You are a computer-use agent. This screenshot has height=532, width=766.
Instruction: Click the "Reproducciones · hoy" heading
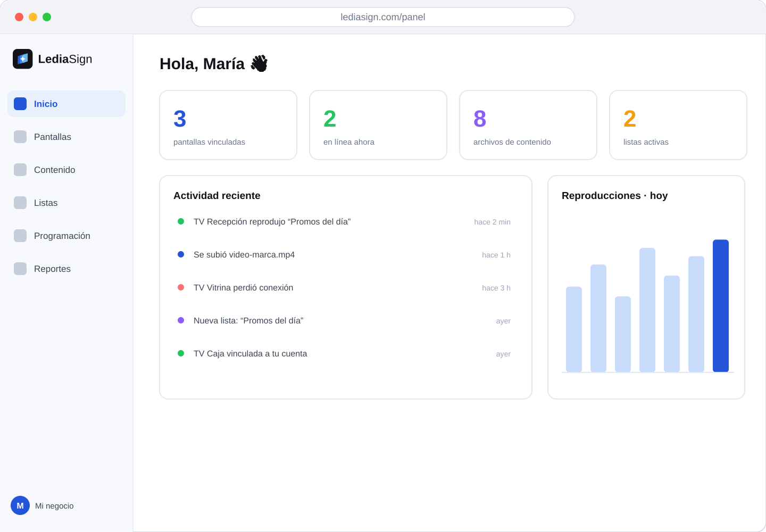click(614, 196)
